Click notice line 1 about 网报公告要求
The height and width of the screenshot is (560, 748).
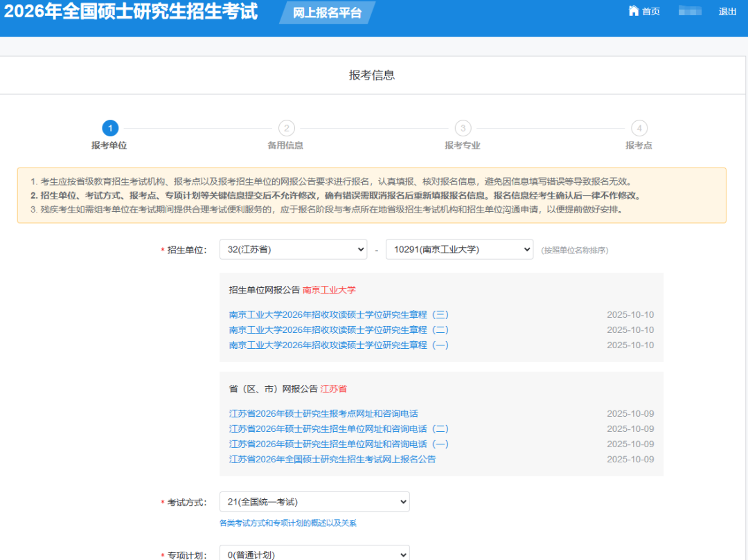(332, 181)
